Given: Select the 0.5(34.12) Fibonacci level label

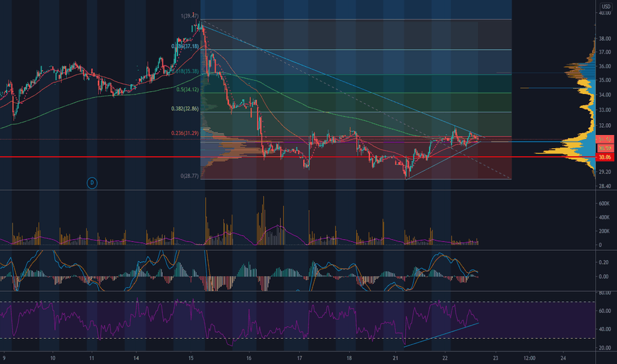Looking at the screenshot, I should coord(187,90).
